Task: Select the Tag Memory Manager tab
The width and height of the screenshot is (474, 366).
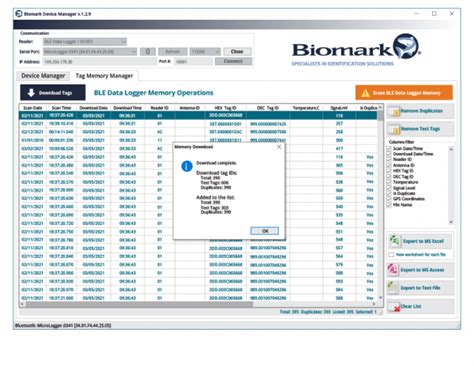Action: pos(104,76)
